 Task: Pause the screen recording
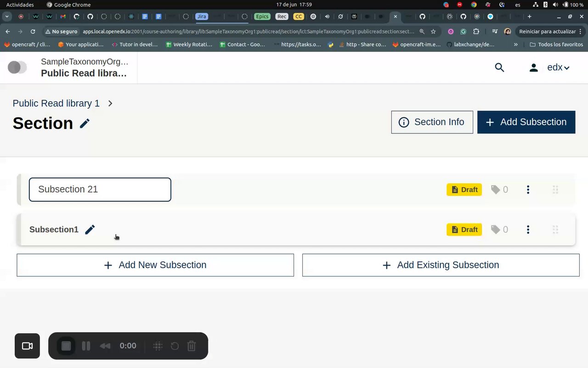coord(86,346)
